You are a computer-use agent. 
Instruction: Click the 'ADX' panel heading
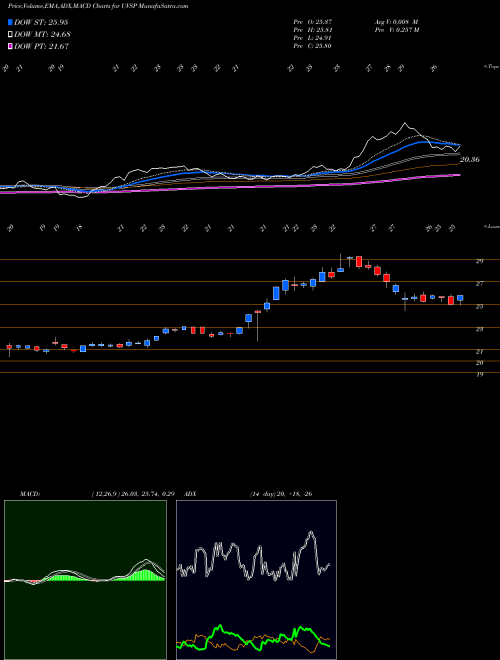coord(191,494)
